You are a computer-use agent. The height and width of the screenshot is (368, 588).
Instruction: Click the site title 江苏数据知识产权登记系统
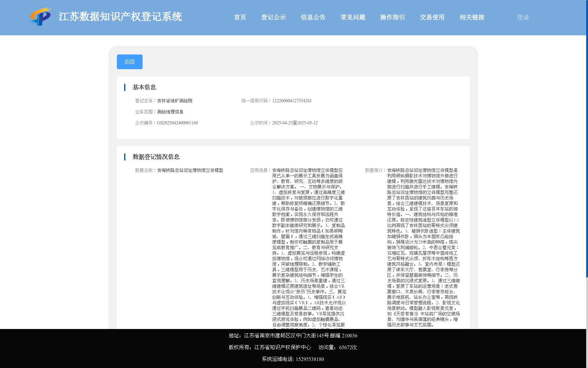[120, 17]
